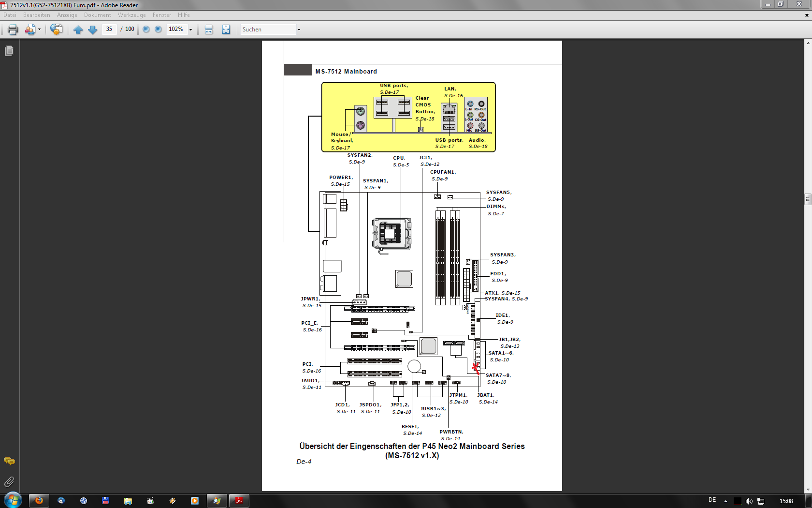Open the Attachments paperclip panel

pos(9,481)
